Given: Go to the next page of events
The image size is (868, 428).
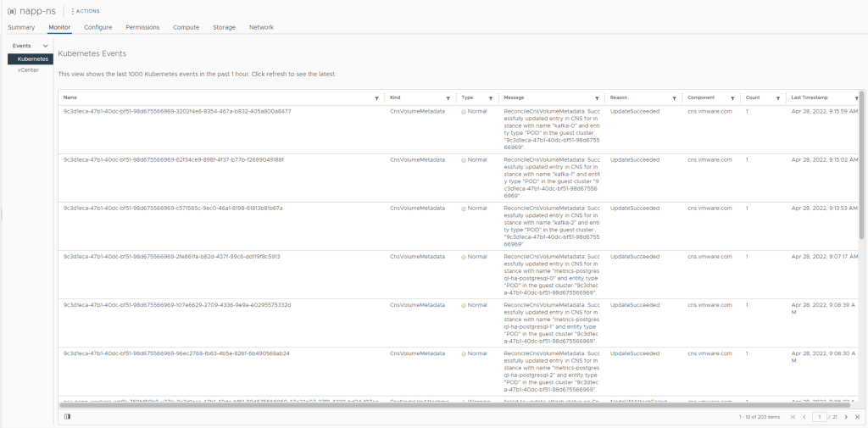Looking at the screenshot, I should pyautogui.click(x=845, y=417).
